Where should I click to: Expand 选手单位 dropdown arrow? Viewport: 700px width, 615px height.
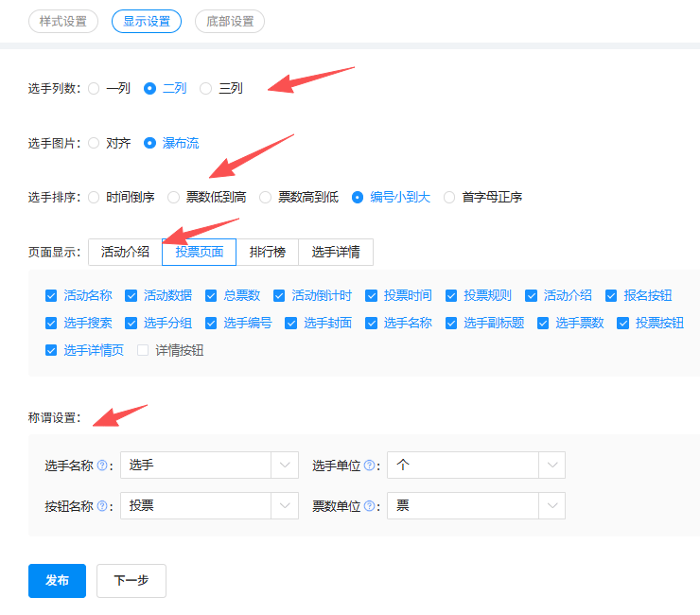pos(552,465)
